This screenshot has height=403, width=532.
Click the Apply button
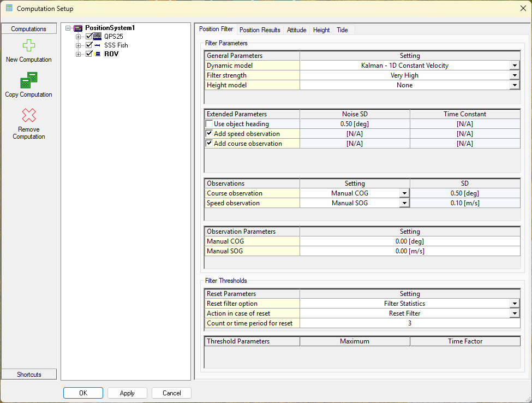point(127,393)
